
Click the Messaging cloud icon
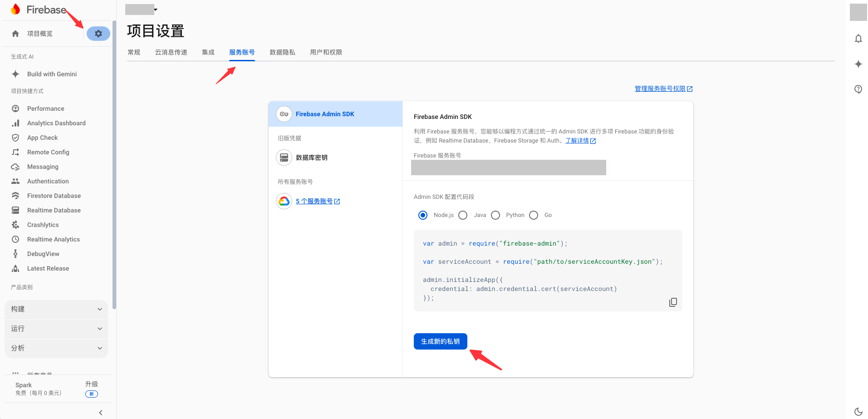pyautogui.click(x=15, y=167)
